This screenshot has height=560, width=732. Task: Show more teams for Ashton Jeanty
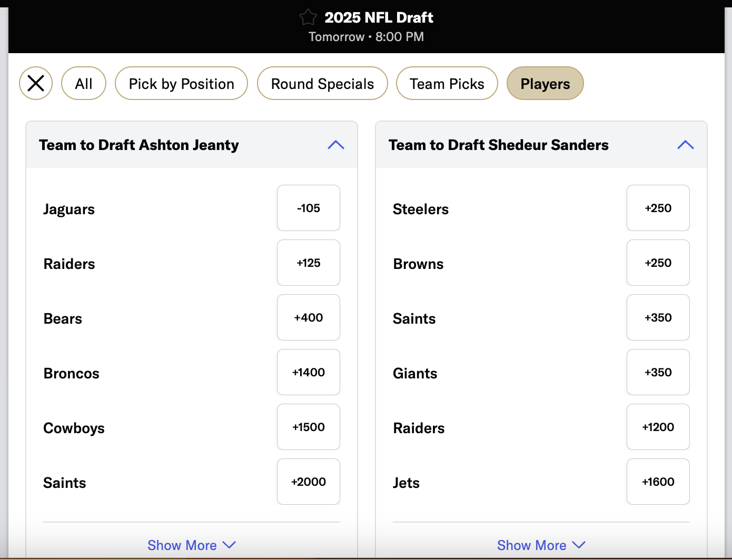coord(192,545)
